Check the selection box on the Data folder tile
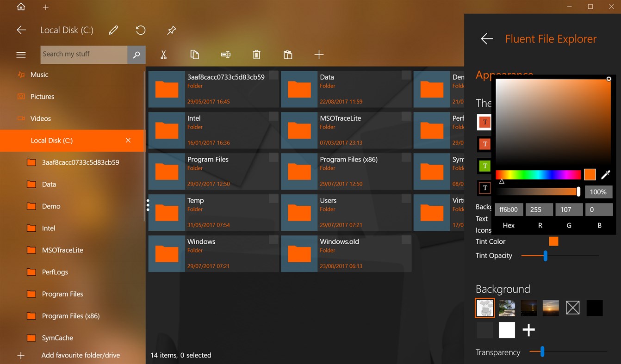Viewport: 621px width, 364px height. click(406, 75)
